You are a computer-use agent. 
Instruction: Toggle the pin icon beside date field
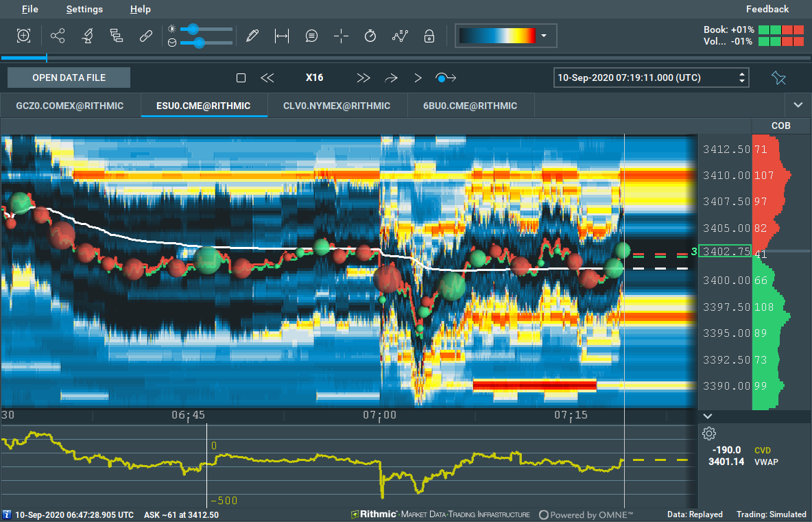[x=778, y=78]
